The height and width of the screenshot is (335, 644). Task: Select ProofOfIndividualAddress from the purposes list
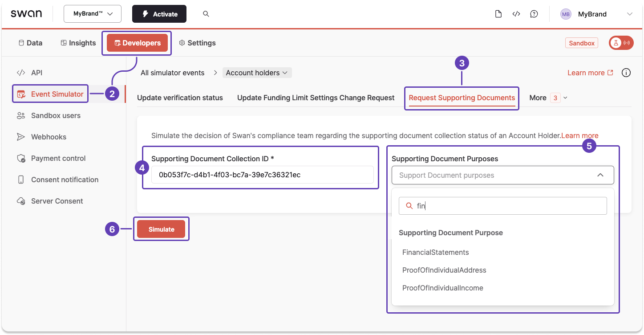(444, 270)
